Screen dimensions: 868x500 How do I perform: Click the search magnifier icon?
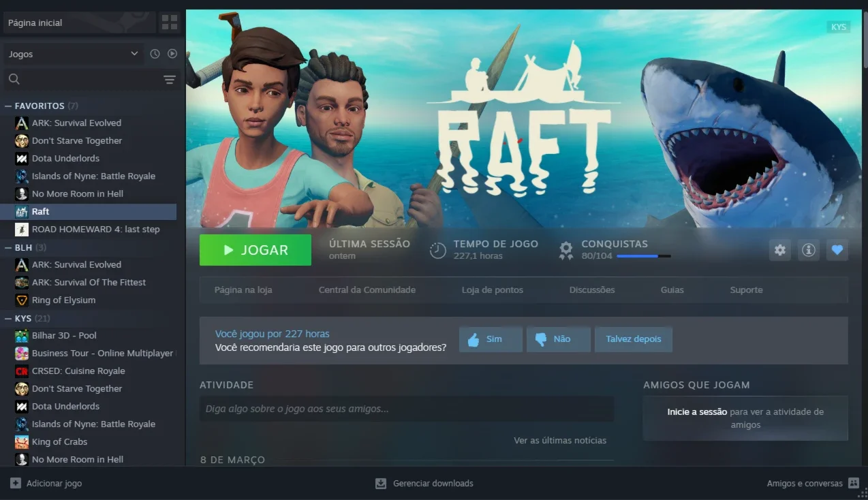tap(14, 80)
